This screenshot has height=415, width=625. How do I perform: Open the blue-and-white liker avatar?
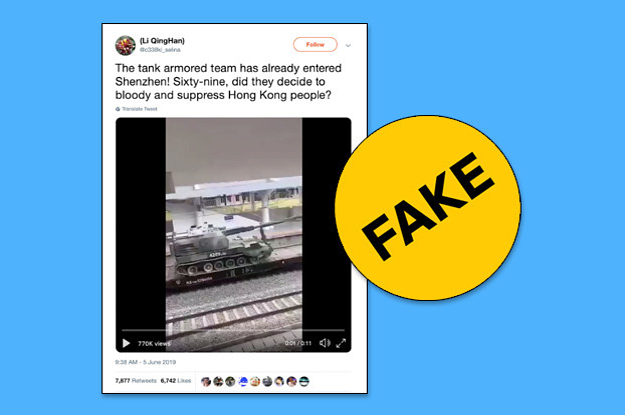point(243,382)
